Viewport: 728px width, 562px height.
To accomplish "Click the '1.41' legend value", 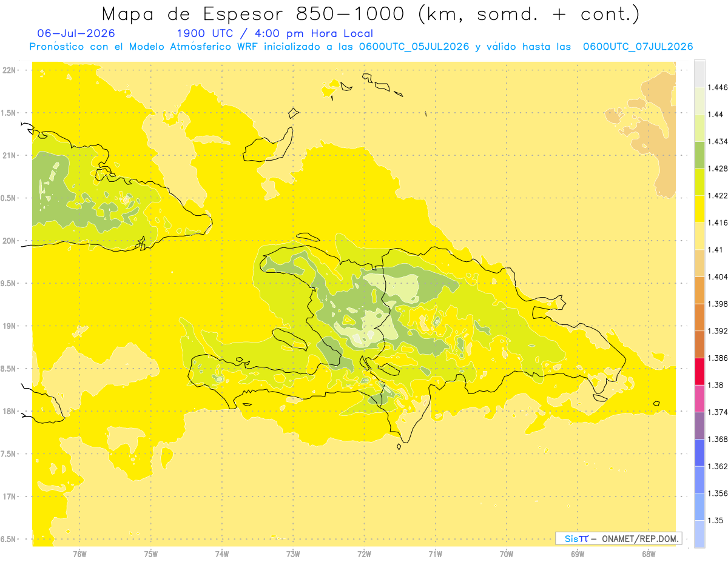I will coord(715,249).
